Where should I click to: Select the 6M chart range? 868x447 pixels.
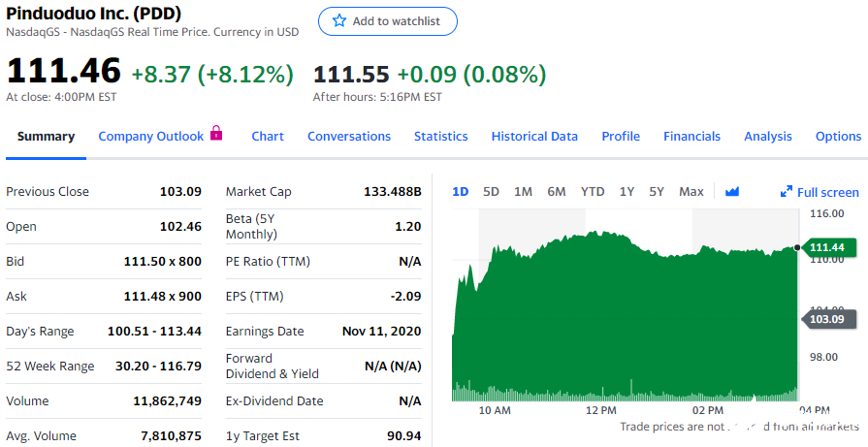tap(557, 191)
